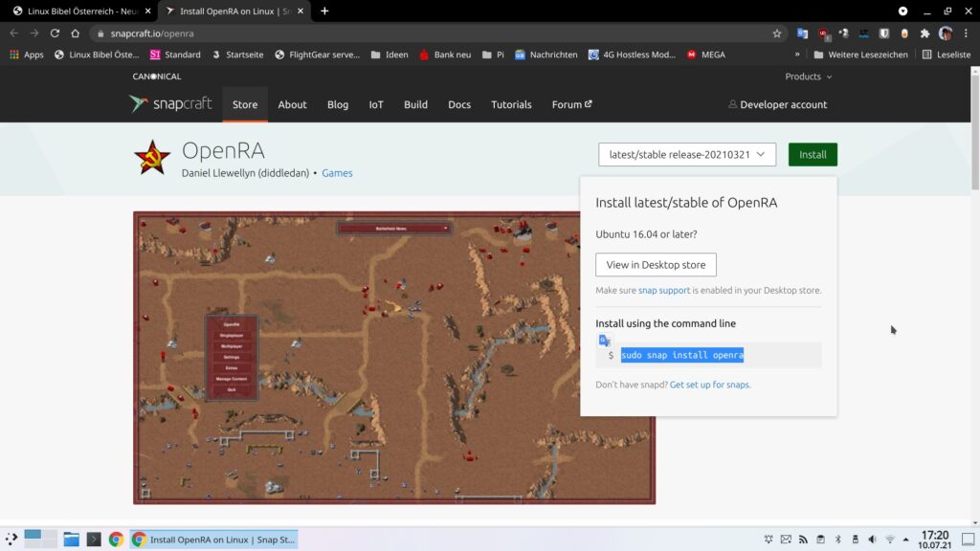Open the Chrome profile avatar
This screenshot has height=551, width=980.
click(x=946, y=33)
